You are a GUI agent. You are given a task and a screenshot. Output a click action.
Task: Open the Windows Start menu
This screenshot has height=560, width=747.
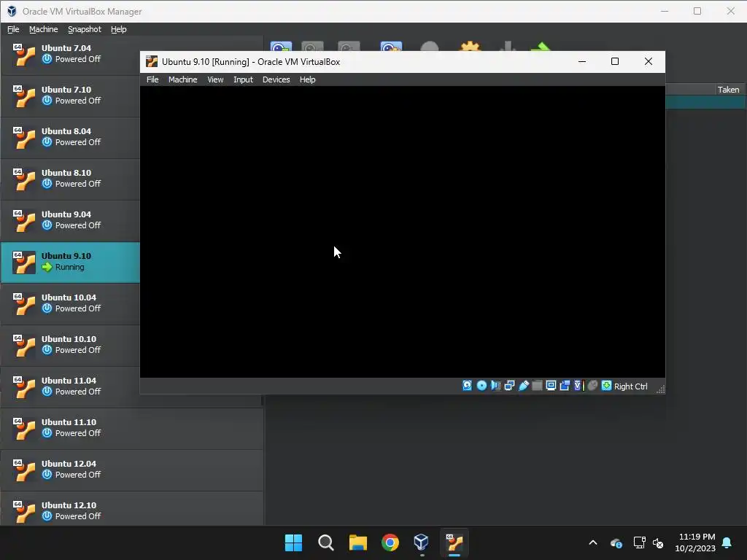(293, 542)
